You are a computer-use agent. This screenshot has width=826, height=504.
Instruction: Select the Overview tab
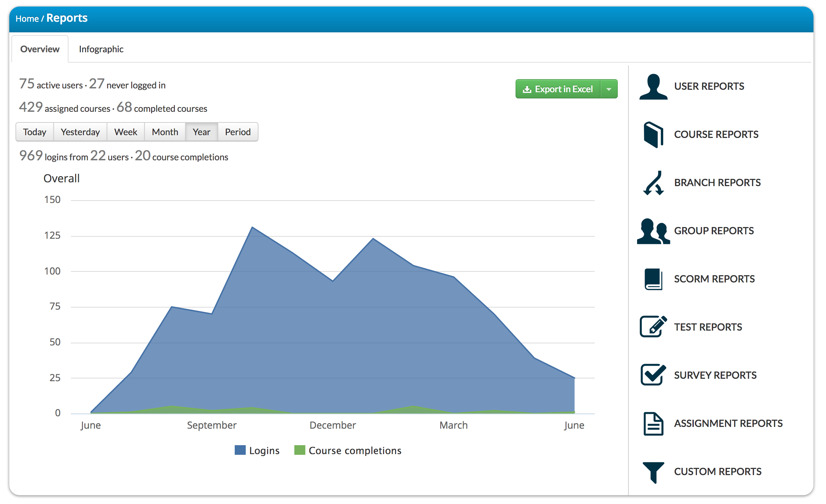click(40, 49)
